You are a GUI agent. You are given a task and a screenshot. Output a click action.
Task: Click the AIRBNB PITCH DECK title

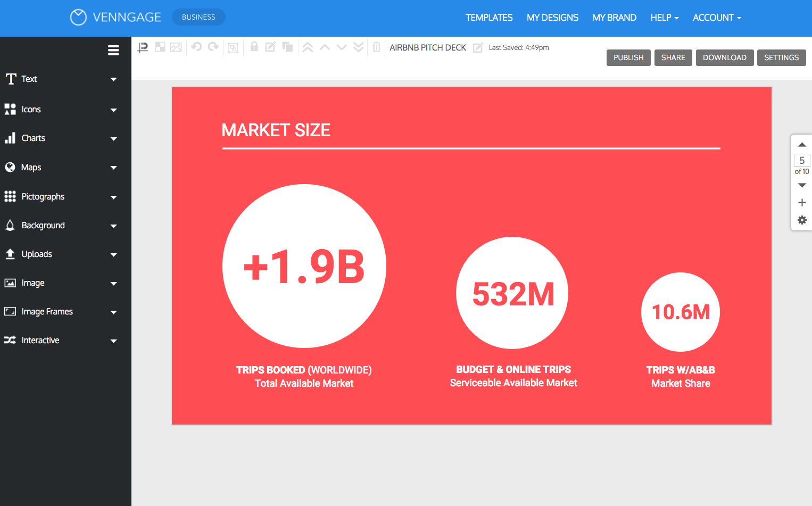(x=428, y=47)
